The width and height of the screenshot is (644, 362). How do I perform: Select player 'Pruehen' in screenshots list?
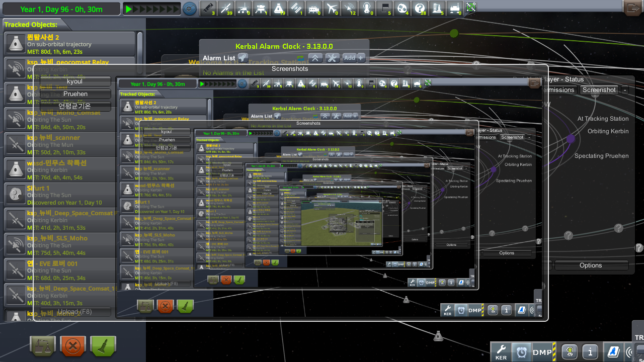(75, 94)
